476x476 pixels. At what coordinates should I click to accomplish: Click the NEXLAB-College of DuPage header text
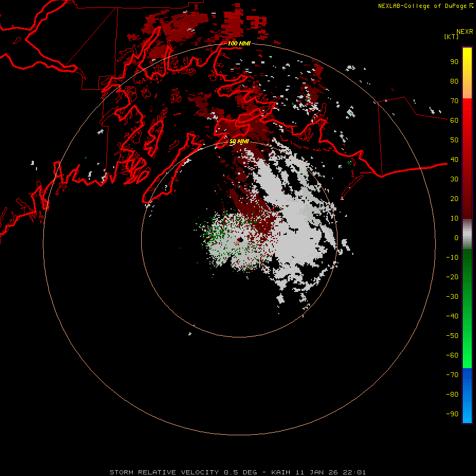pos(422,6)
